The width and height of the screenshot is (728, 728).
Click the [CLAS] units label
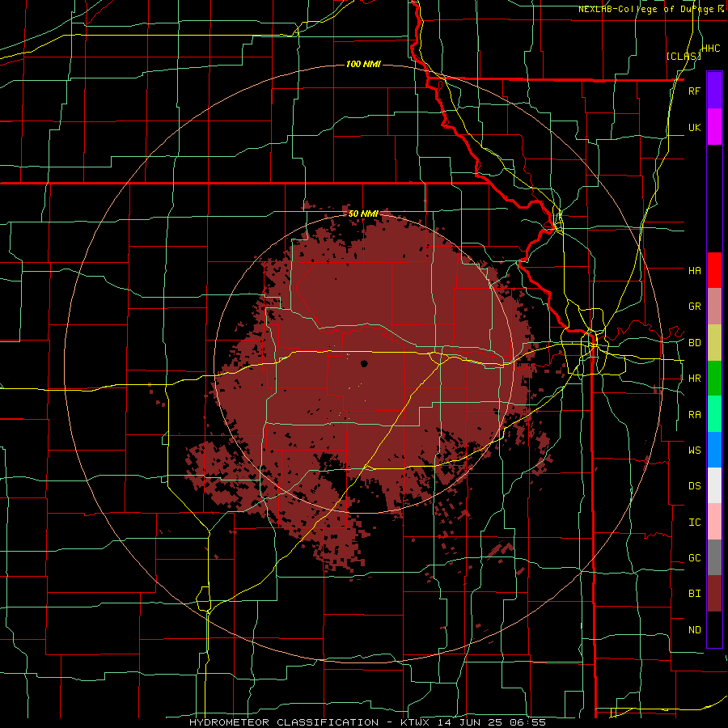684,56
